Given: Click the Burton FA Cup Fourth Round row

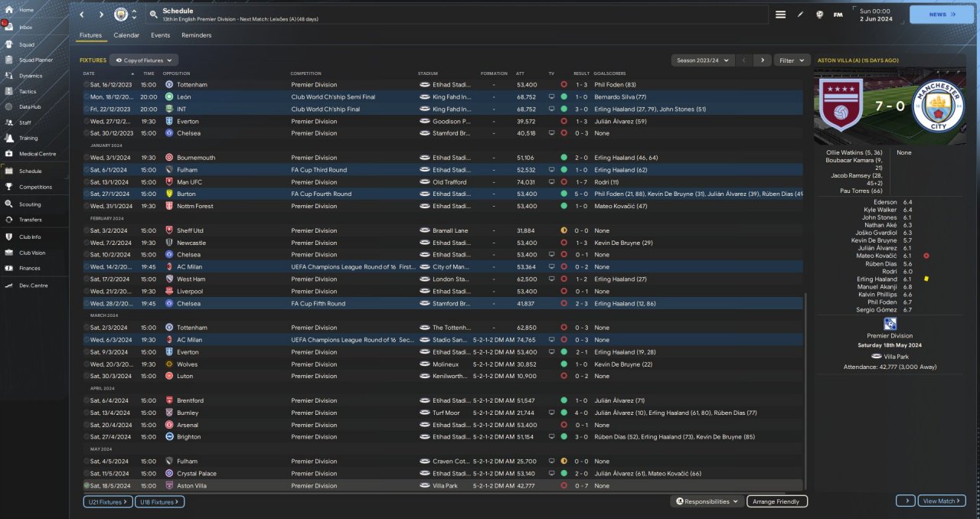Looking at the screenshot, I should point(443,194).
